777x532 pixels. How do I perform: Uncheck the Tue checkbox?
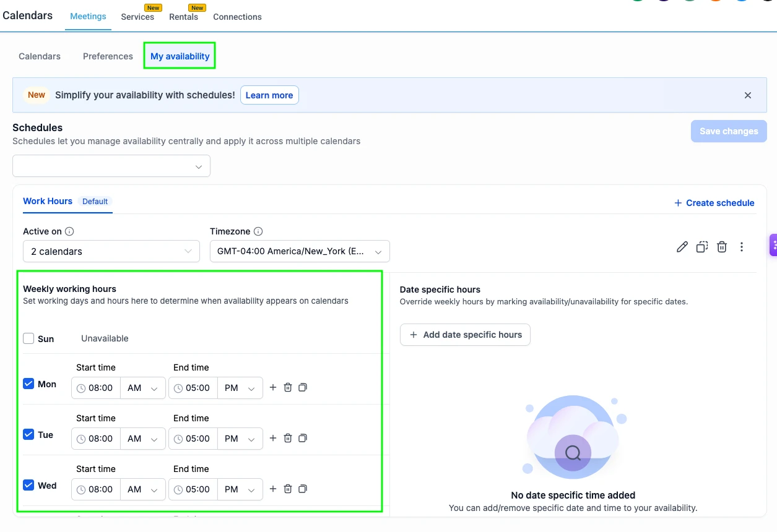(28, 434)
